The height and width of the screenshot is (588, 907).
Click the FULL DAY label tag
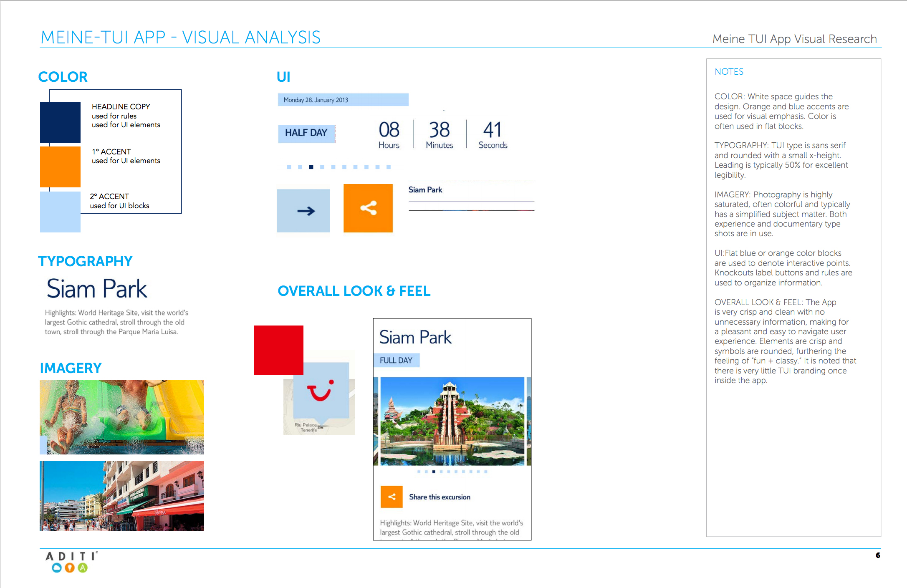click(x=396, y=360)
